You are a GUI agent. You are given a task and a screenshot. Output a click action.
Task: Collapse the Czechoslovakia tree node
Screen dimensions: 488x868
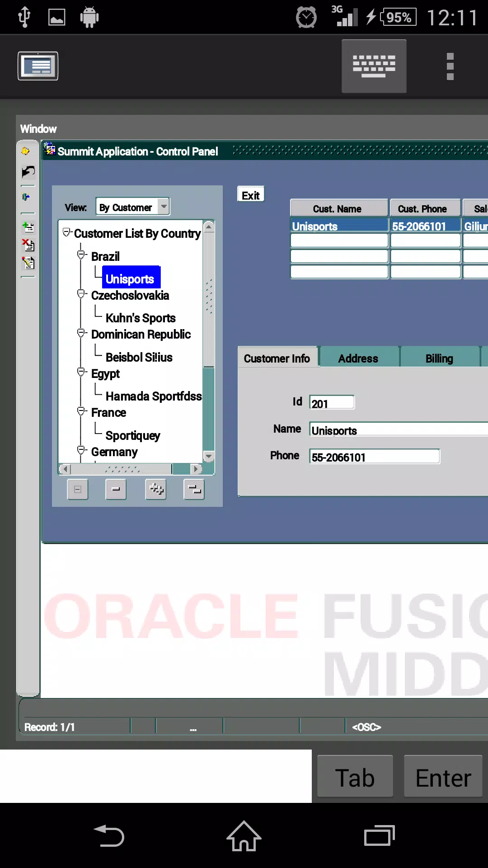(x=81, y=294)
